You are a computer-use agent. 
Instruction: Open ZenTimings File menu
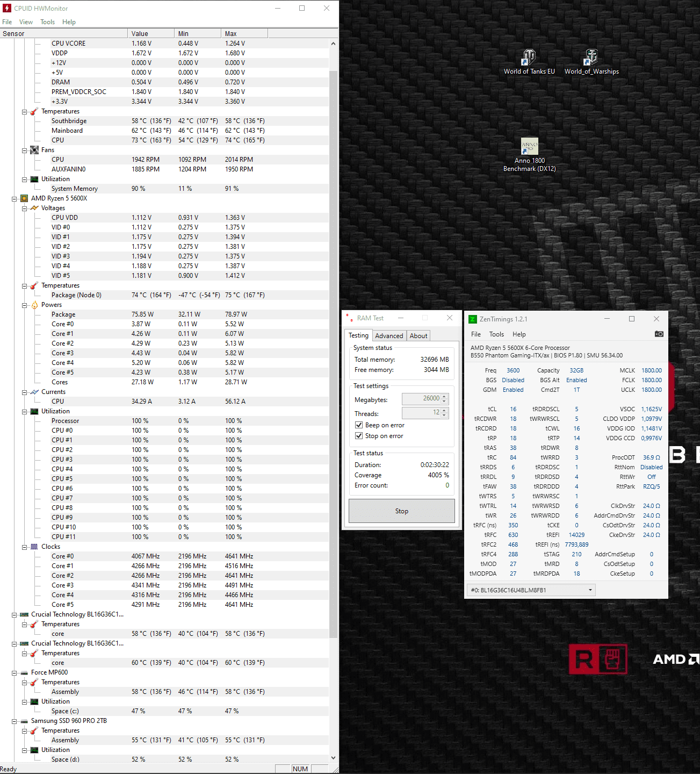(x=476, y=334)
